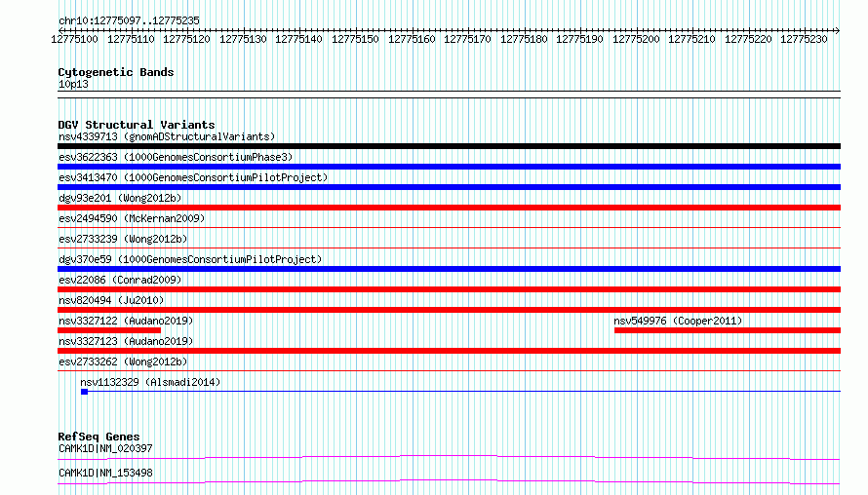Open variant esv22086 Conrad2009 label
Viewport: 868px width, 495px height.
(120, 280)
